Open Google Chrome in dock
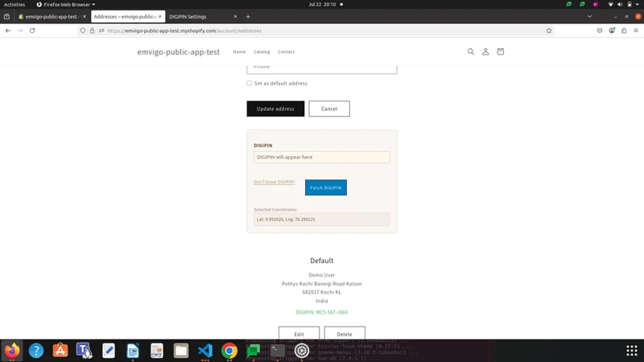This screenshot has height=362, width=644. pyautogui.click(x=229, y=351)
